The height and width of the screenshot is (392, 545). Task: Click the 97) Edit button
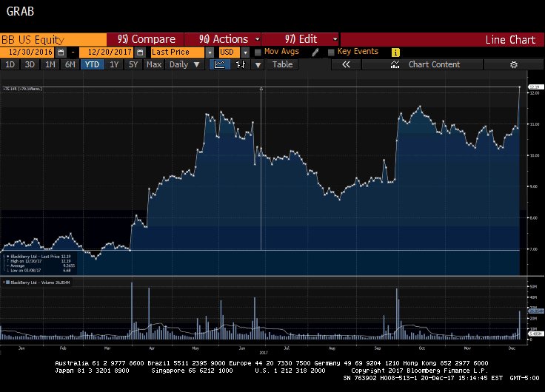tap(300, 39)
